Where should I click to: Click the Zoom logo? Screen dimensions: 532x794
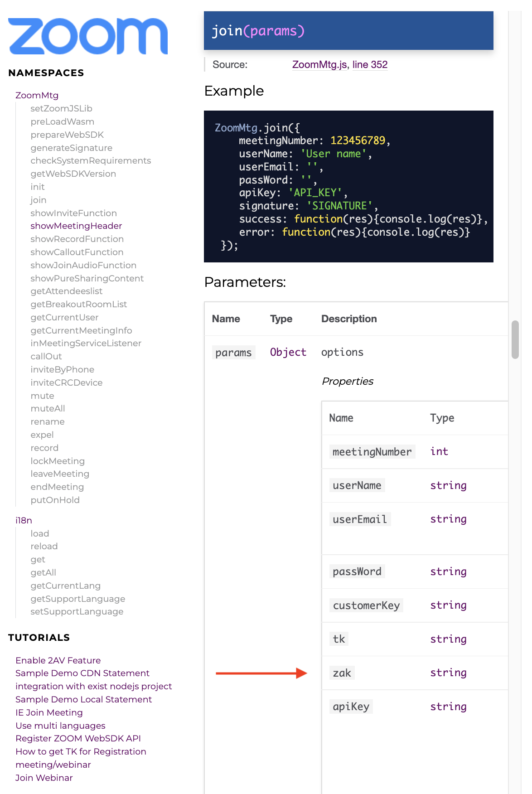coord(88,36)
